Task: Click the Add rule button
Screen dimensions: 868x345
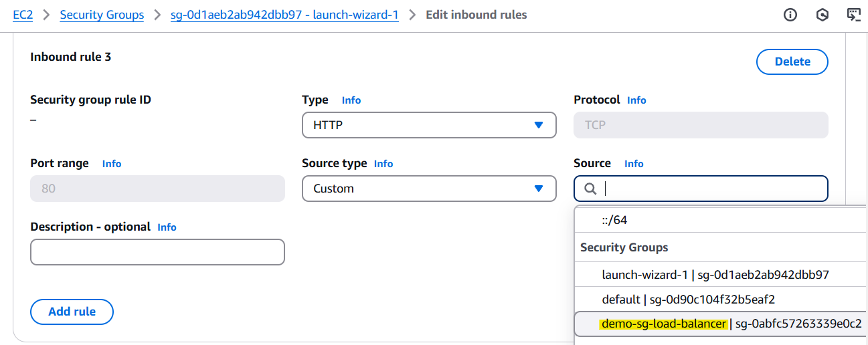Action: click(72, 312)
